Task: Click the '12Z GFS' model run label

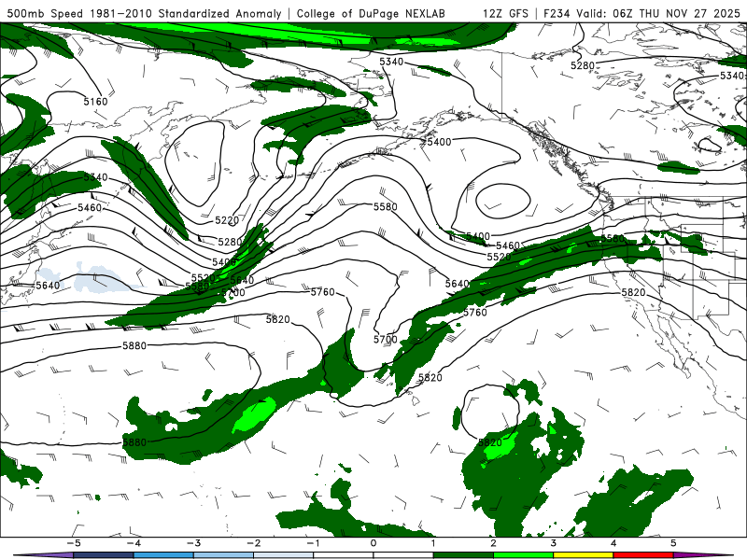Action: click(x=505, y=13)
